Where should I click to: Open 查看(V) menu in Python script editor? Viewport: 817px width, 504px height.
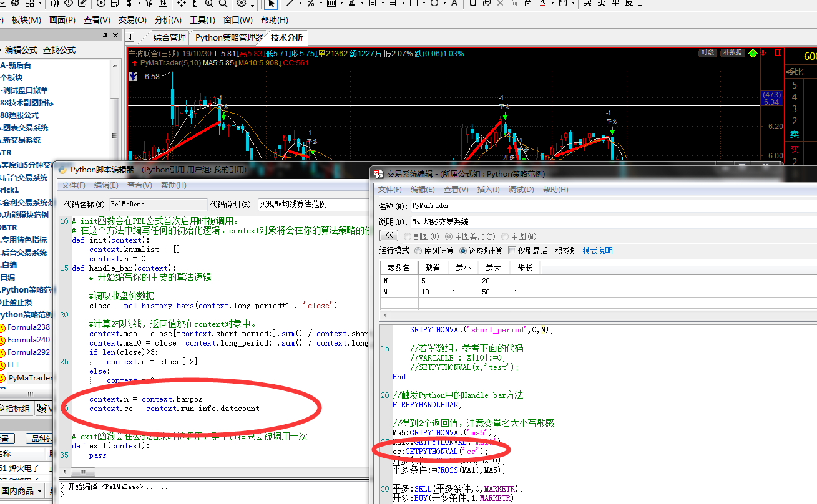point(139,185)
